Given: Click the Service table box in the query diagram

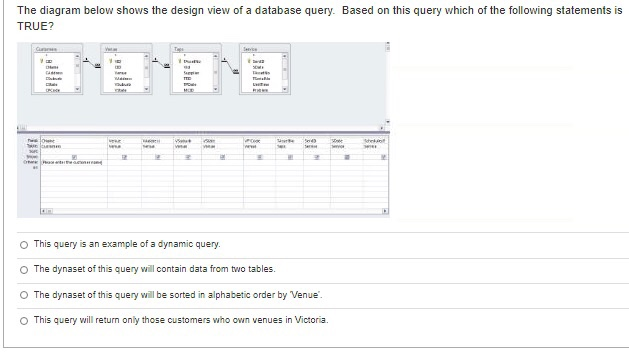Looking at the screenshot, I should [265, 69].
